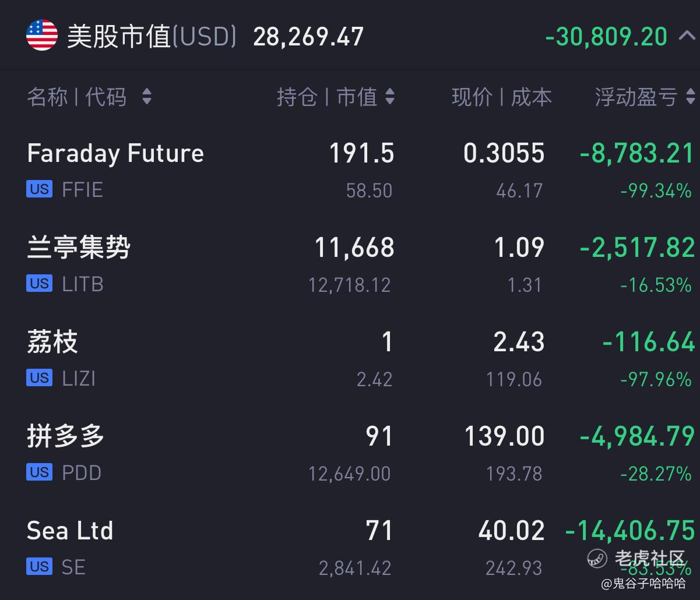This screenshot has height=600, width=700.
Task: Tap total market value 28,269.47
Action: coord(308,37)
